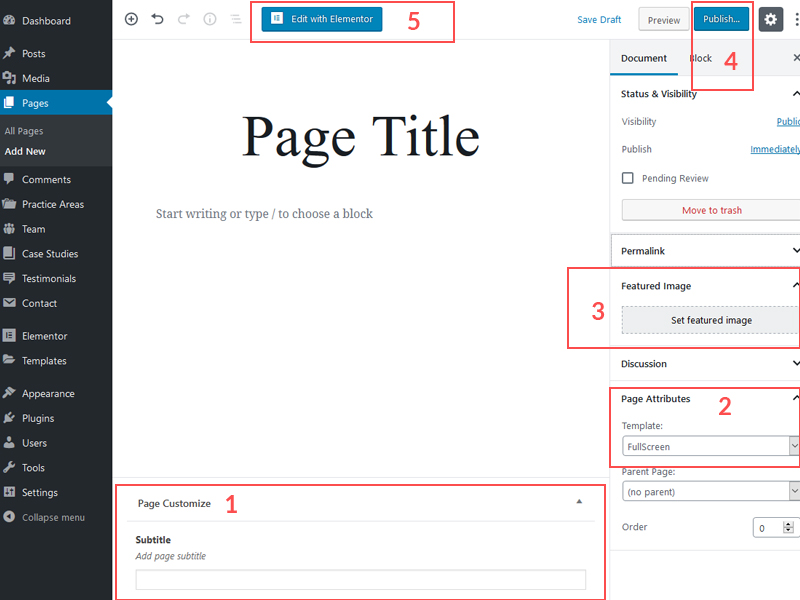Viewport: 800px width, 600px height.
Task: Open the Plugins sidebar menu
Action: pyautogui.click(x=38, y=418)
